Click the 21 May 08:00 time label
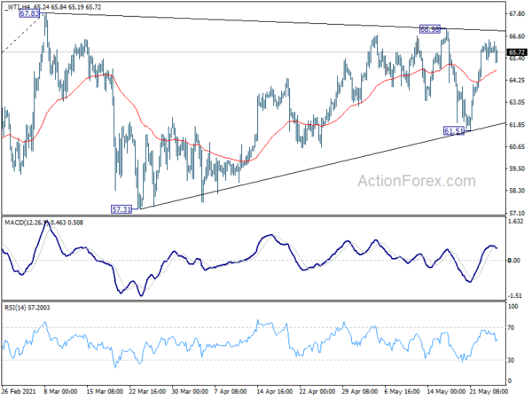532x399 pixels. pyautogui.click(x=489, y=391)
